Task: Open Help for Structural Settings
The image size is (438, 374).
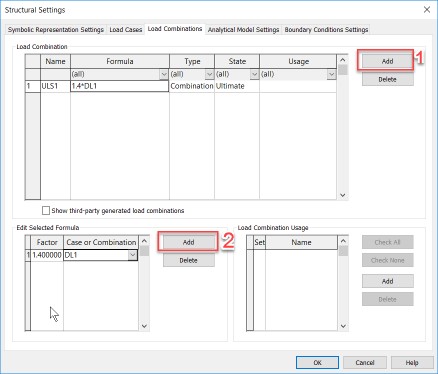Action: [412, 362]
